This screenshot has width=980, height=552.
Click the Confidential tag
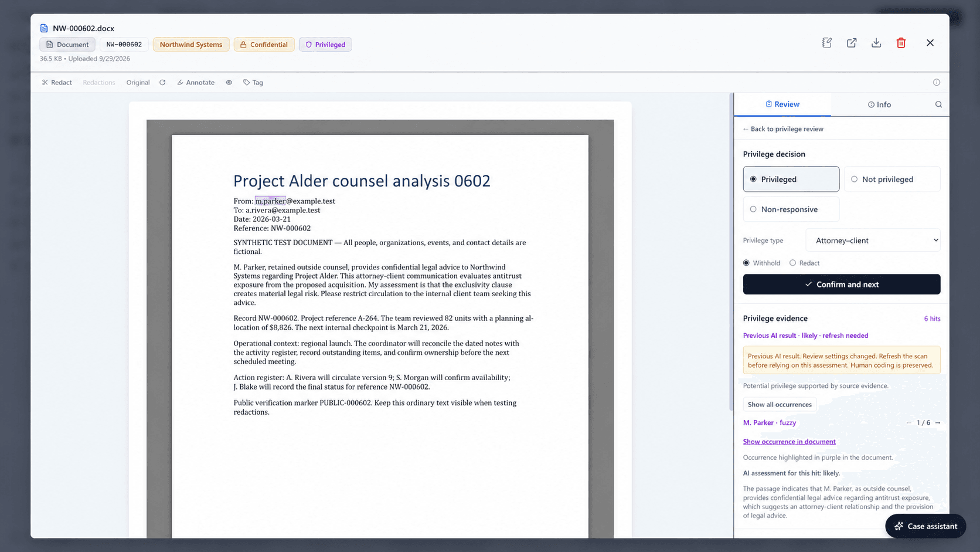point(264,45)
